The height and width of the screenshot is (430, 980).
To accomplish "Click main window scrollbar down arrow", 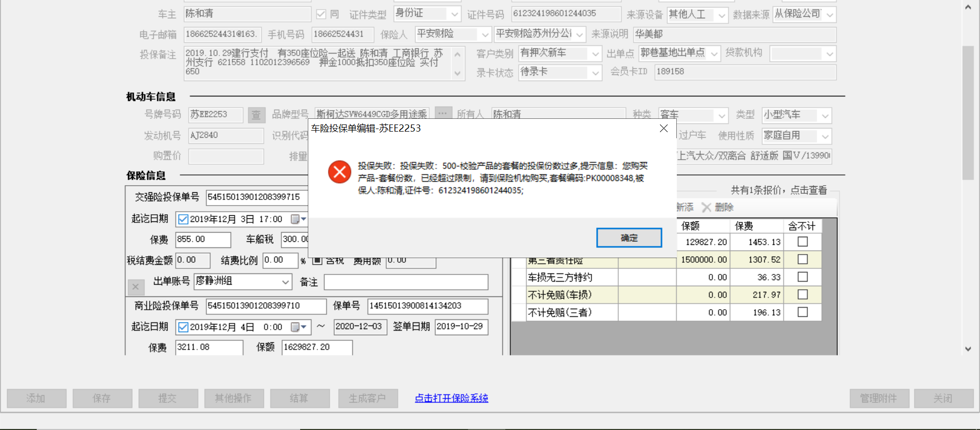I will pyautogui.click(x=968, y=349).
